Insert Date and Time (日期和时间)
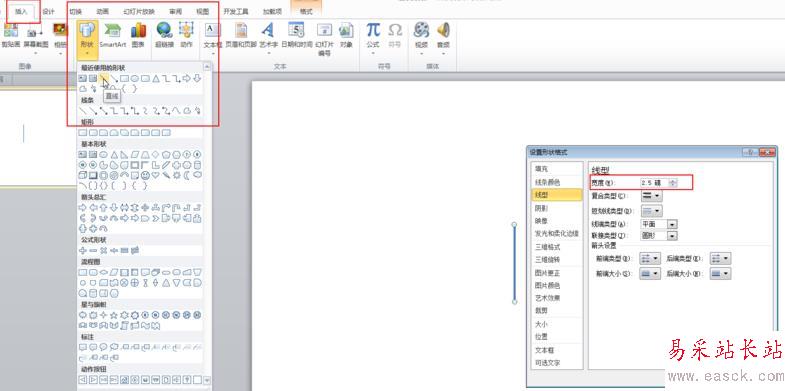Screen dimensions: 785x391 (x=296, y=35)
